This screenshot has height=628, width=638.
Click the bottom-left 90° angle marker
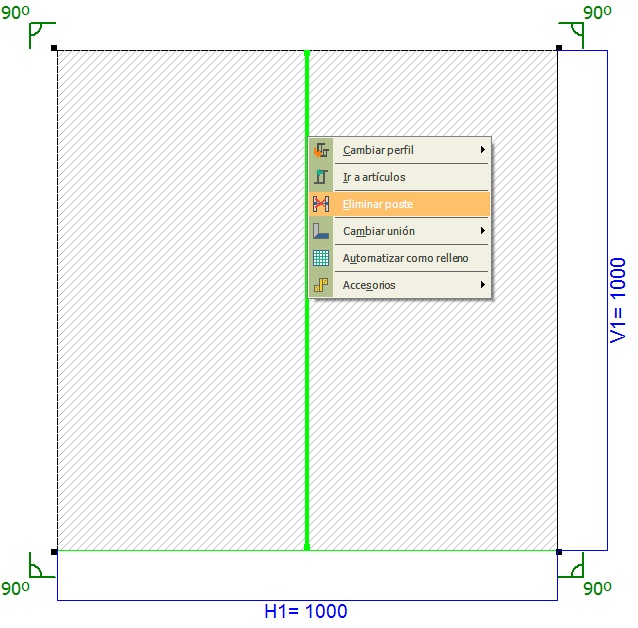(42, 565)
